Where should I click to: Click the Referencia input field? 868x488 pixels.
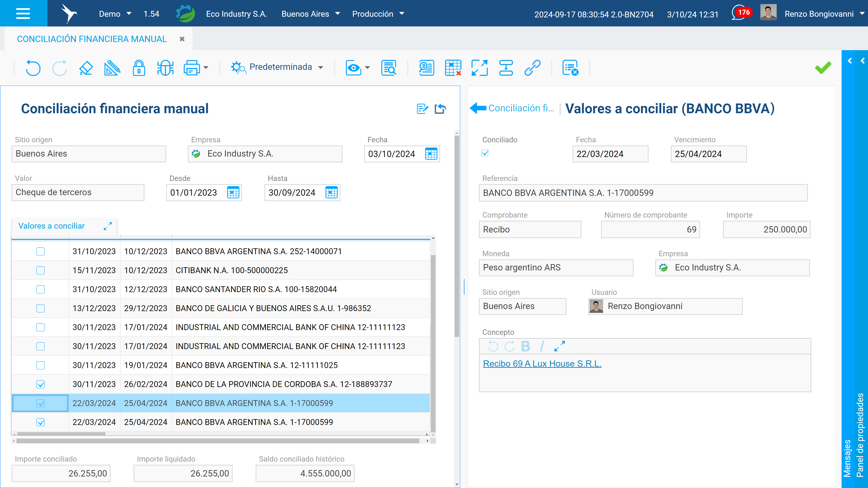(643, 193)
